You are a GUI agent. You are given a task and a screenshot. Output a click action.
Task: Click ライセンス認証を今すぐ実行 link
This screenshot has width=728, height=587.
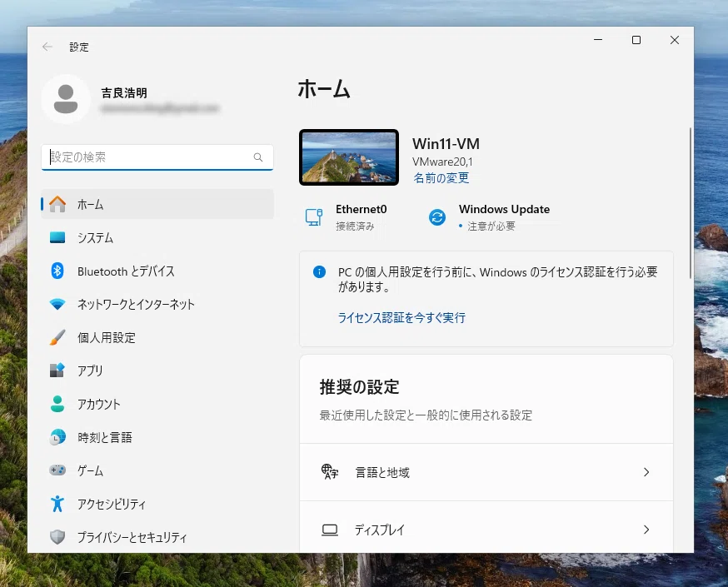pyautogui.click(x=401, y=318)
